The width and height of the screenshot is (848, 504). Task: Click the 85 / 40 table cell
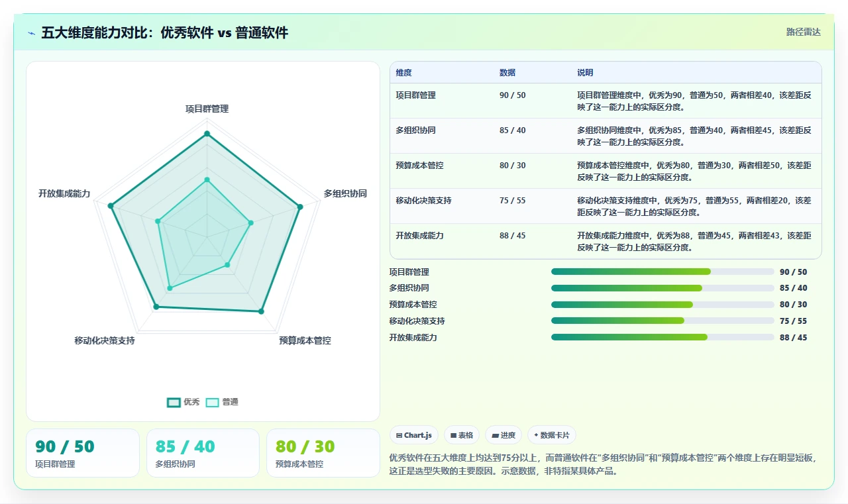513,130
